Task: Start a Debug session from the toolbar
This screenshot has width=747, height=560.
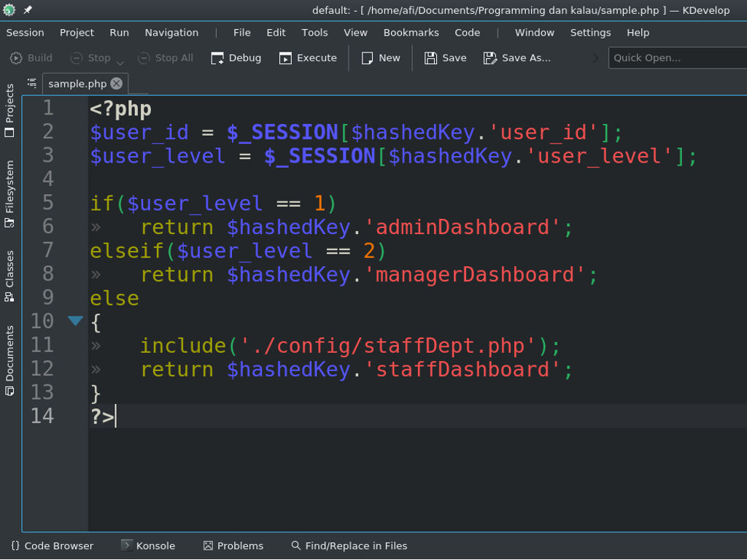Action: coord(235,58)
